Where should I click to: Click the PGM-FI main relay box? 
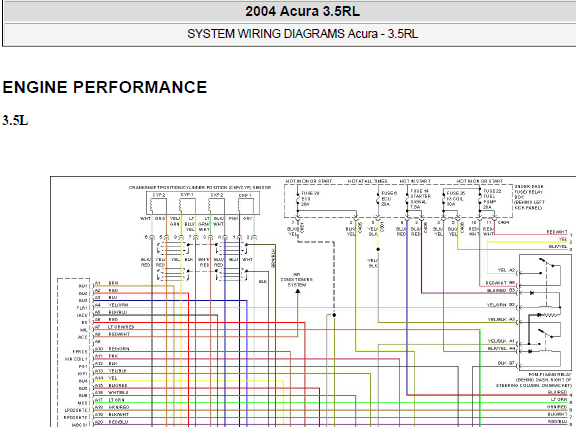545,312
